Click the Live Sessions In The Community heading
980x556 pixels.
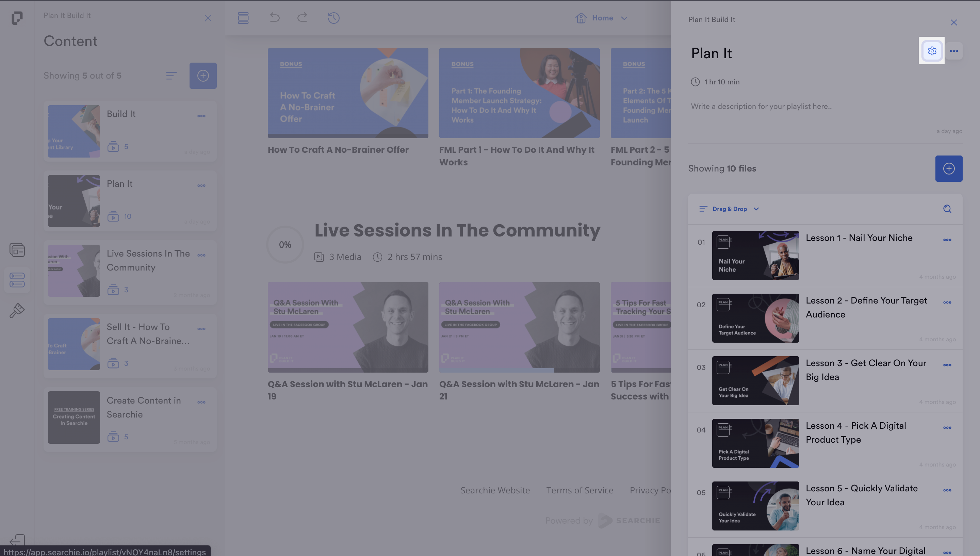pos(457,230)
